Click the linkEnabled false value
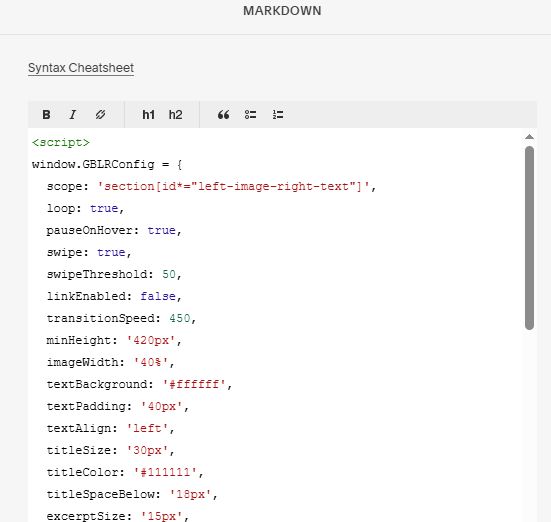 tap(158, 296)
